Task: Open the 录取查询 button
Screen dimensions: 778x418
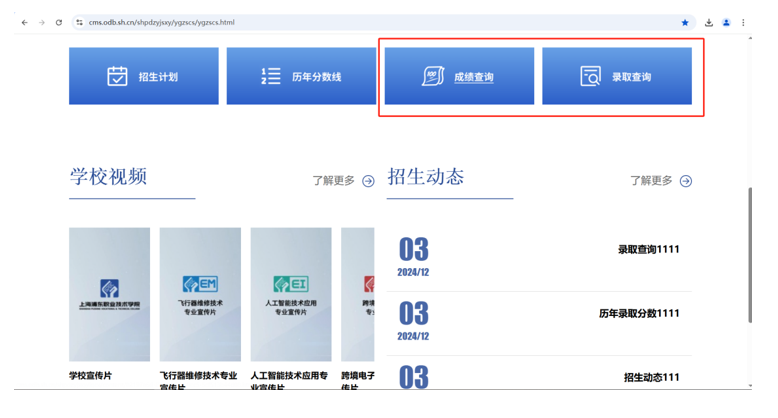Action: pyautogui.click(x=617, y=76)
